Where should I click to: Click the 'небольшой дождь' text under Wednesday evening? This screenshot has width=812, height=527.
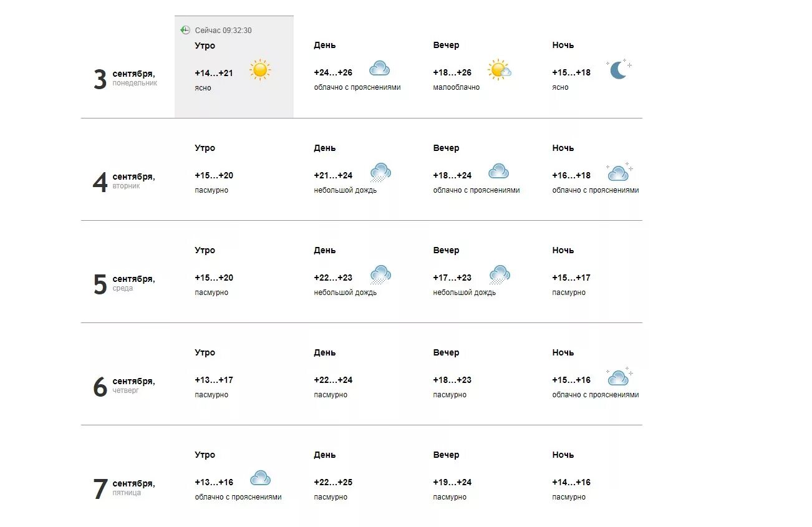[465, 293]
